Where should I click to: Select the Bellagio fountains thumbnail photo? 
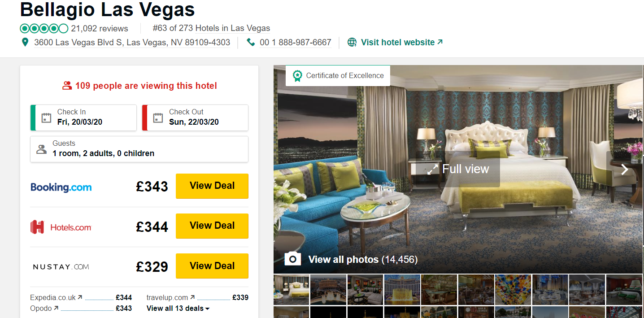pos(402,289)
